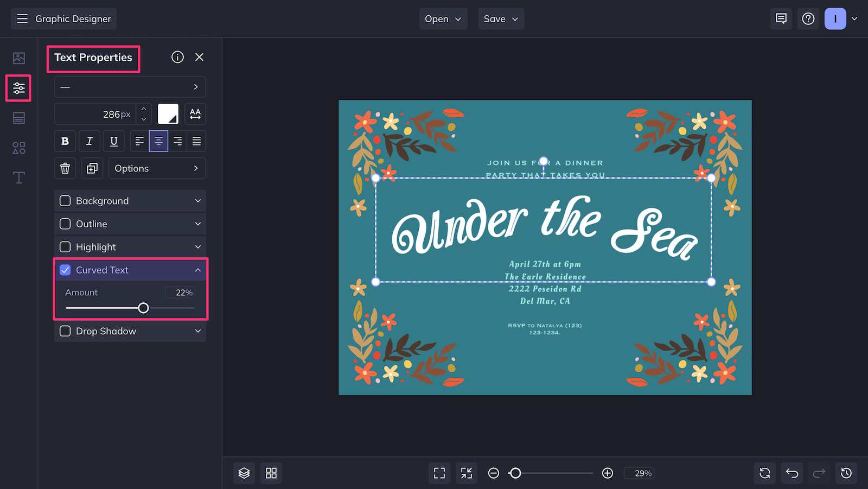Apply underline to the selected text
The image size is (868, 489).
113,141
